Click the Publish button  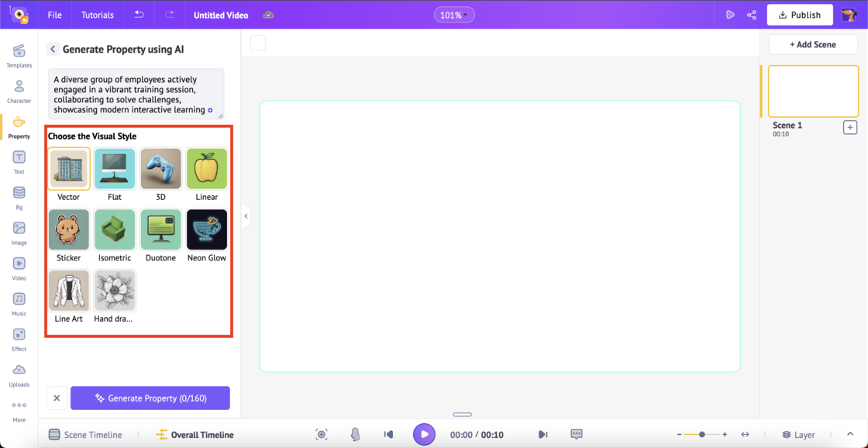tap(800, 14)
